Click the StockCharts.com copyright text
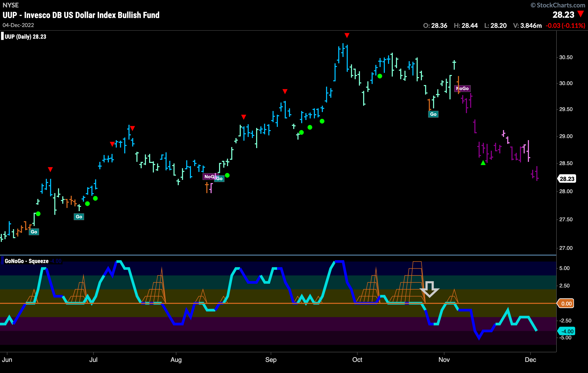The width and height of the screenshot is (588, 373). tap(558, 5)
